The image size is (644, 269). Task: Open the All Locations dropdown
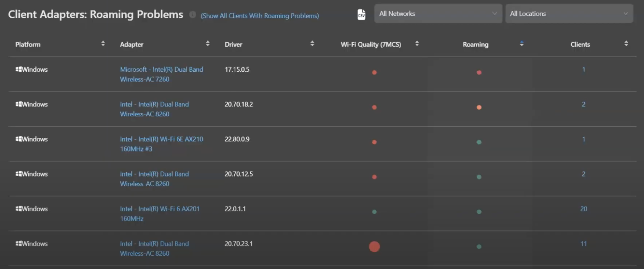pos(569,14)
